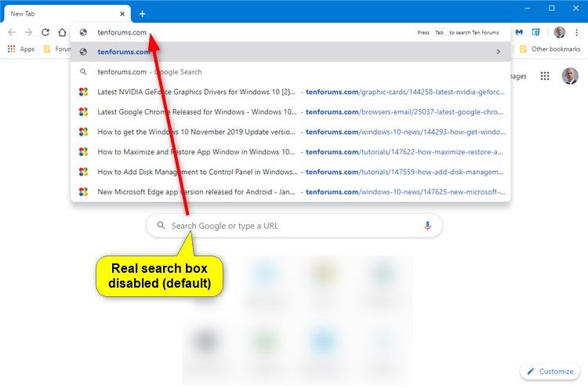Start voice search with microphone icon
The height and width of the screenshot is (388, 588).
[427, 225]
